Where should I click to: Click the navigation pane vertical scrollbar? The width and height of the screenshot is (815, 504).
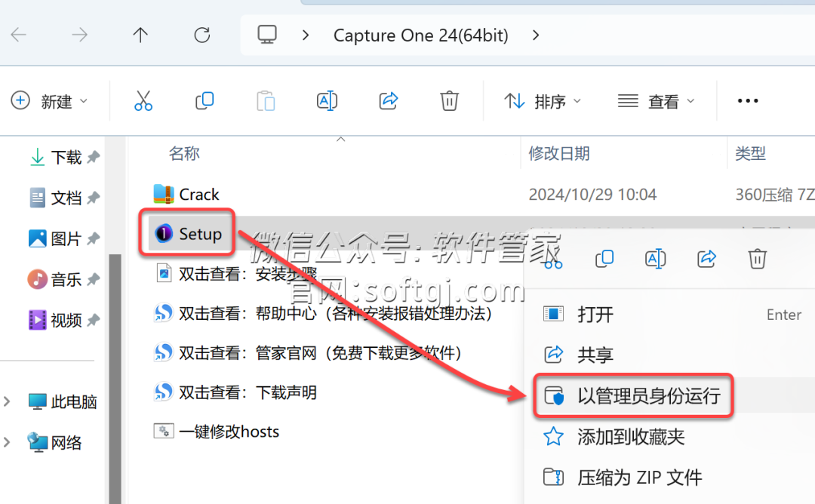[x=115, y=378]
